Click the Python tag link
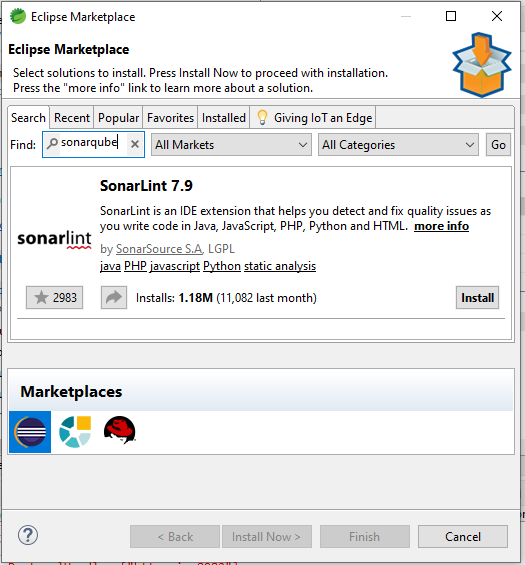 coord(222,266)
